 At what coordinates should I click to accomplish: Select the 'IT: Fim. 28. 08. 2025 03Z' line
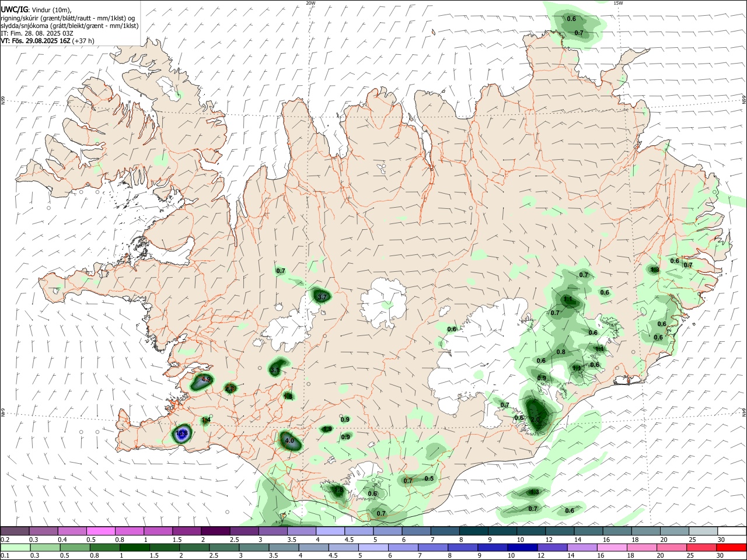37,33
